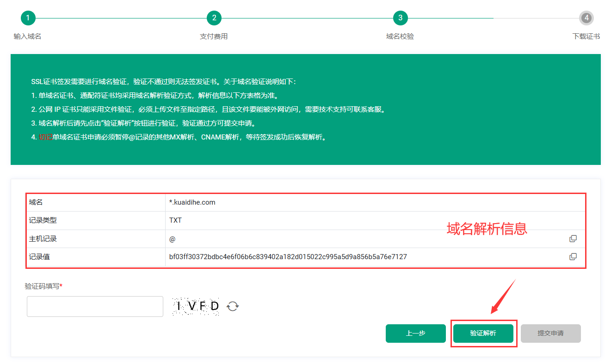
Task: Copy the record value hash string
Action: pyautogui.click(x=573, y=256)
